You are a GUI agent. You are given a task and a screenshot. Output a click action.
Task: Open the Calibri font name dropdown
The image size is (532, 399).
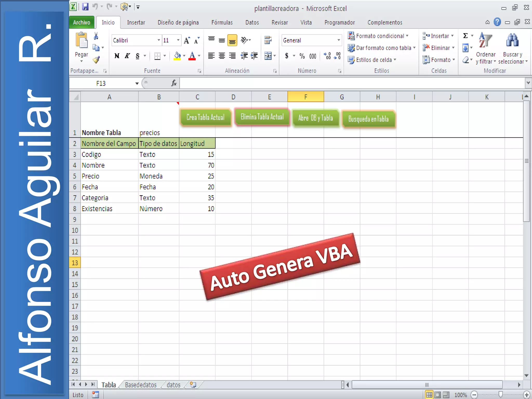click(x=159, y=40)
